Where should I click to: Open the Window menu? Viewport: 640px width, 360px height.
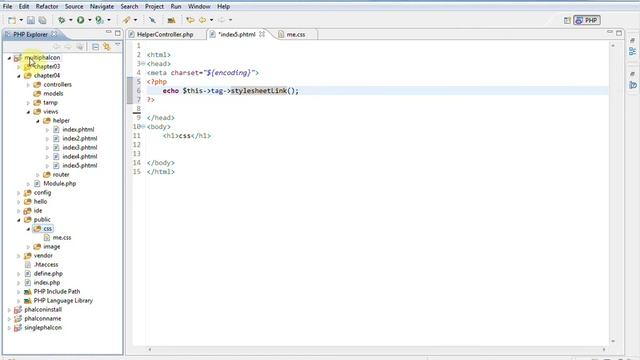click(x=199, y=7)
